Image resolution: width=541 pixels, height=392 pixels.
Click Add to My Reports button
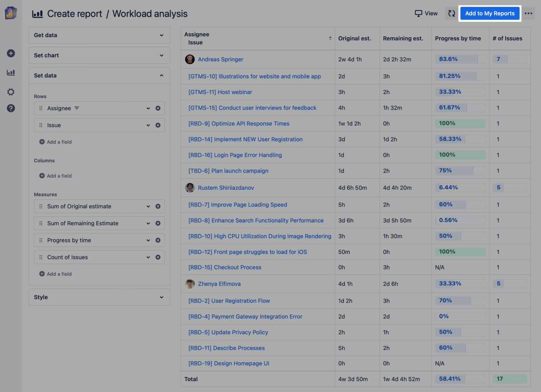[x=490, y=13]
